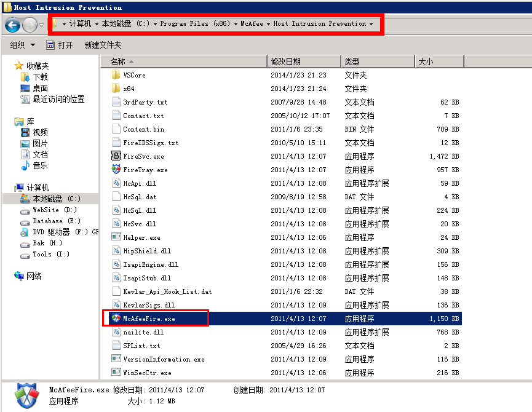532x412 pixels.
Task: Select the Music library icon
Action: click(x=25, y=165)
